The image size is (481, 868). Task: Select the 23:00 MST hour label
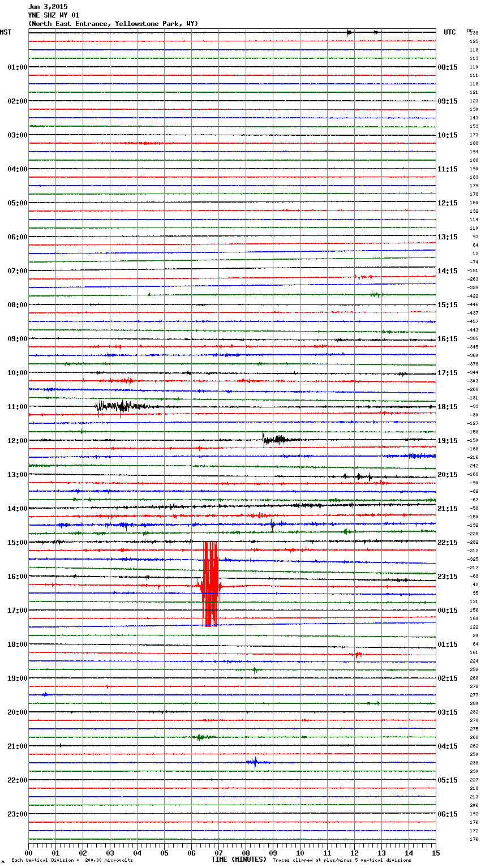(17, 814)
